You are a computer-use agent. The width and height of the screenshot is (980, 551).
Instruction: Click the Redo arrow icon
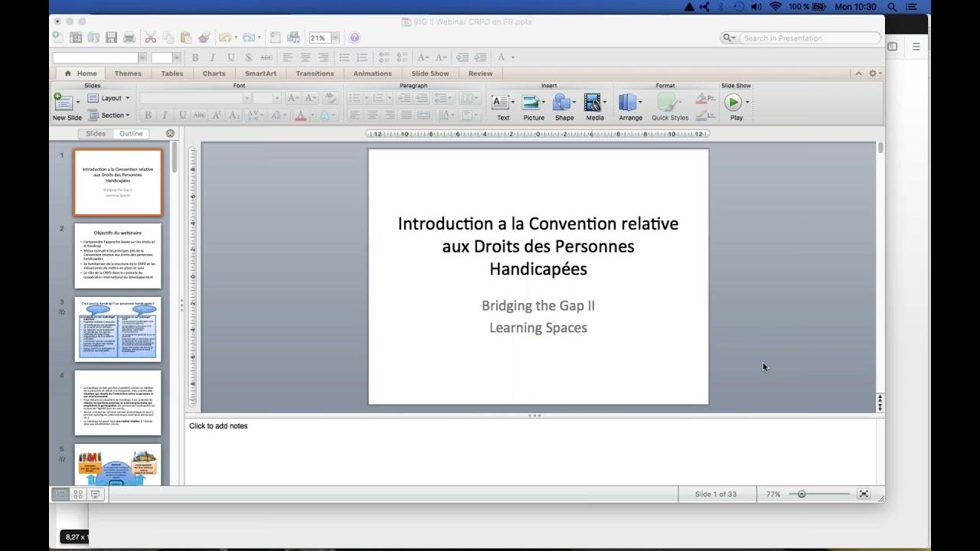click(248, 37)
